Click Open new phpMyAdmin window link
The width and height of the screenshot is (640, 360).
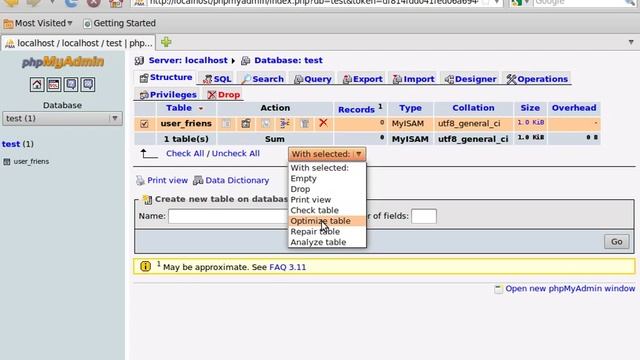570,289
